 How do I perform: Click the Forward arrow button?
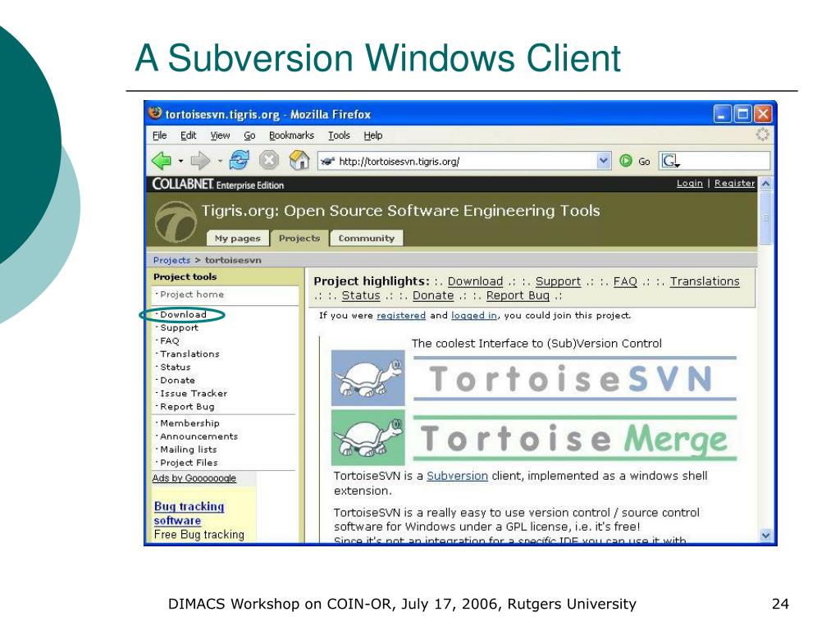coord(200,160)
